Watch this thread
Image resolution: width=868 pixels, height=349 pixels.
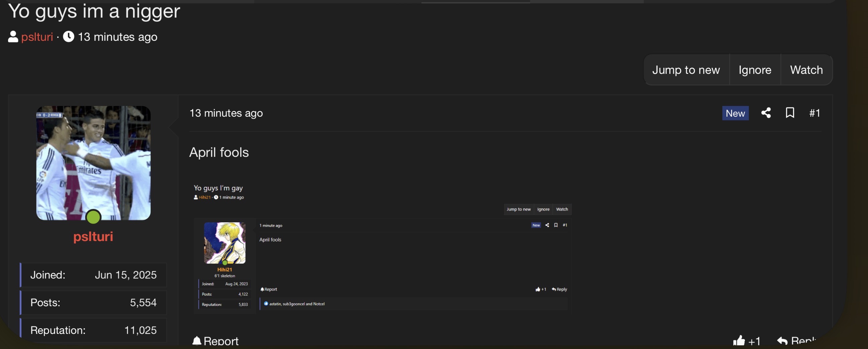(806, 70)
